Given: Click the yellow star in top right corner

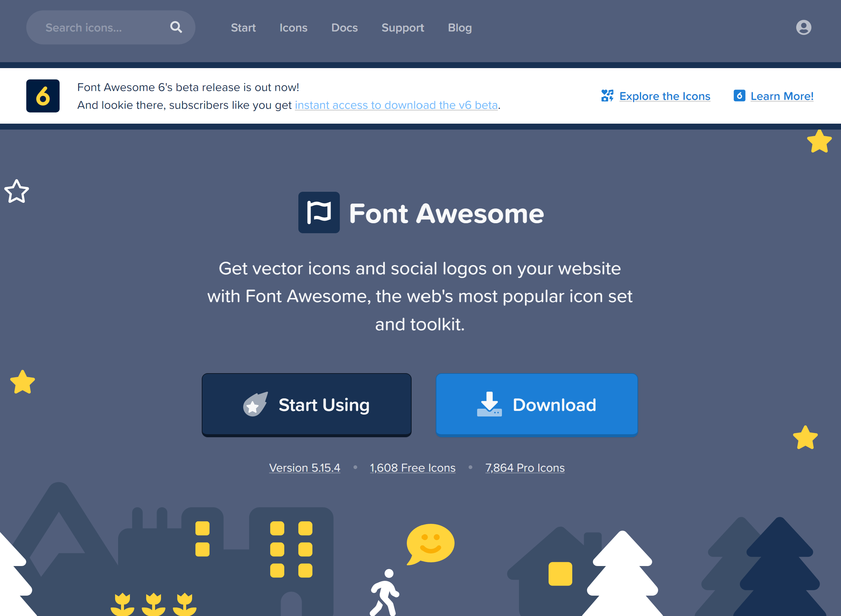Looking at the screenshot, I should pos(819,142).
